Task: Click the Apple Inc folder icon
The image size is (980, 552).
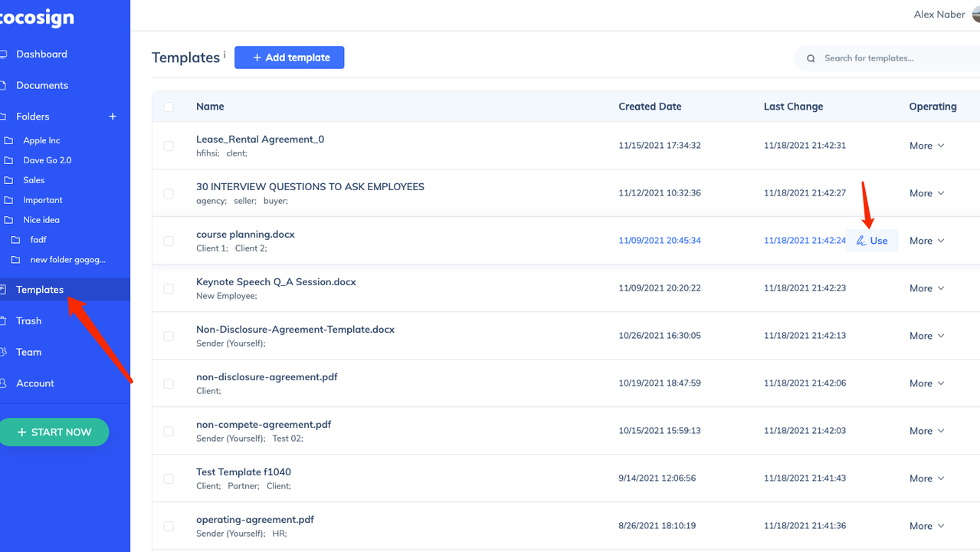Action: (x=8, y=140)
